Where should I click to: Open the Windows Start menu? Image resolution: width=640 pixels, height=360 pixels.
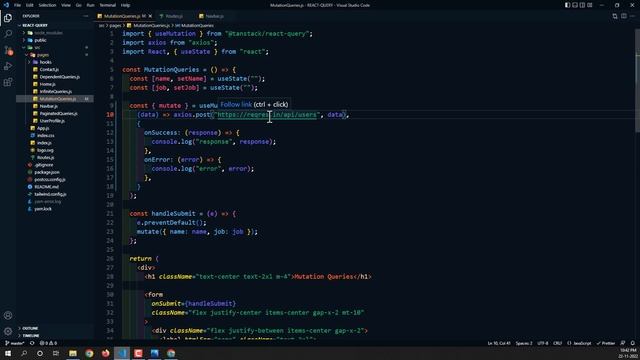tap(8, 353)
